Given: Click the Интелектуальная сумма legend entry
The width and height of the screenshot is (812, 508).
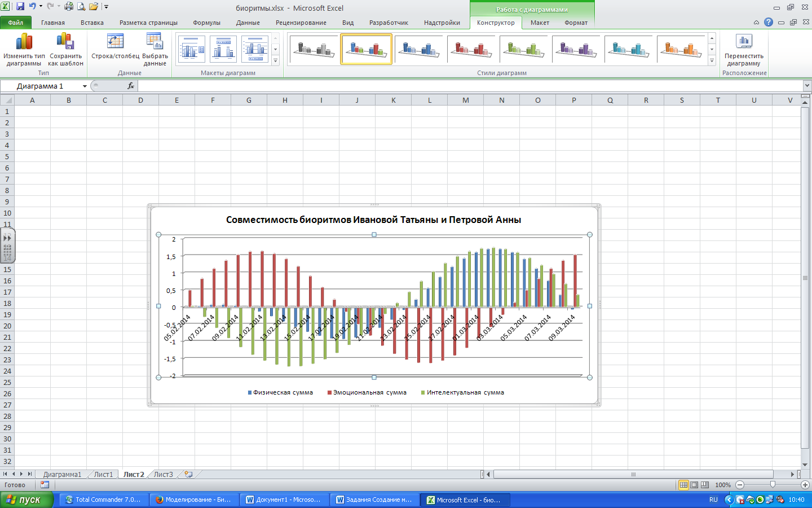Looking at the screenshot, I should point(462,392).
